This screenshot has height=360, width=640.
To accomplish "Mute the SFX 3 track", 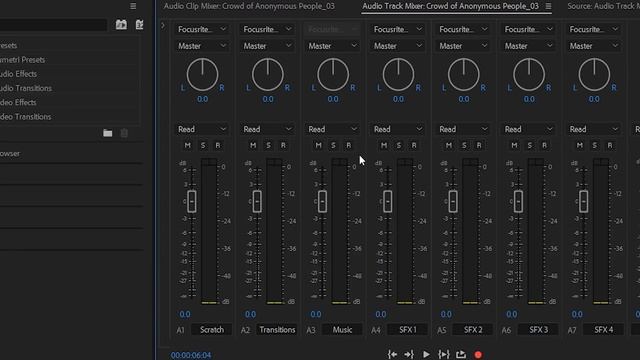I will (x=514, y=145).
